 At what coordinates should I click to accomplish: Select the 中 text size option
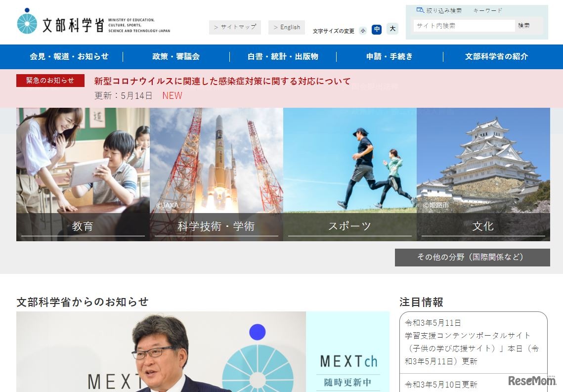click(x=377, y=29)
